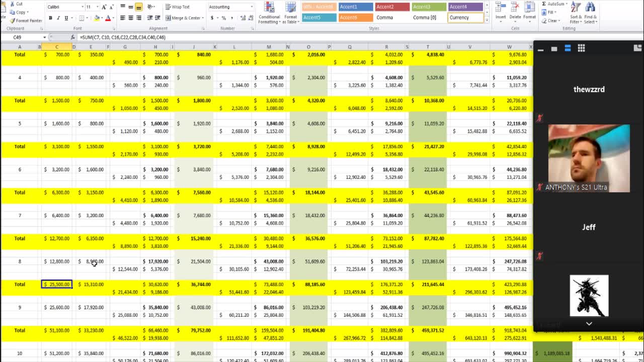Show more participants with down chevron

[589, 324]
